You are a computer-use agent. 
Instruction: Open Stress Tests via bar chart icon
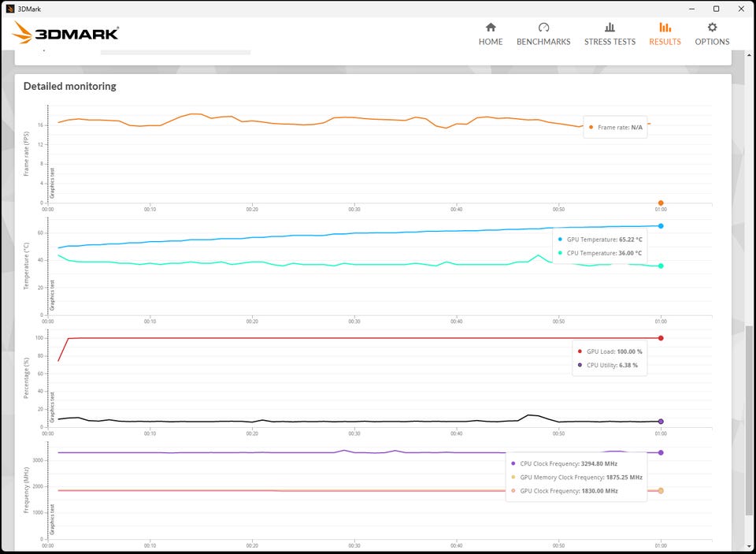pos(610,27)
